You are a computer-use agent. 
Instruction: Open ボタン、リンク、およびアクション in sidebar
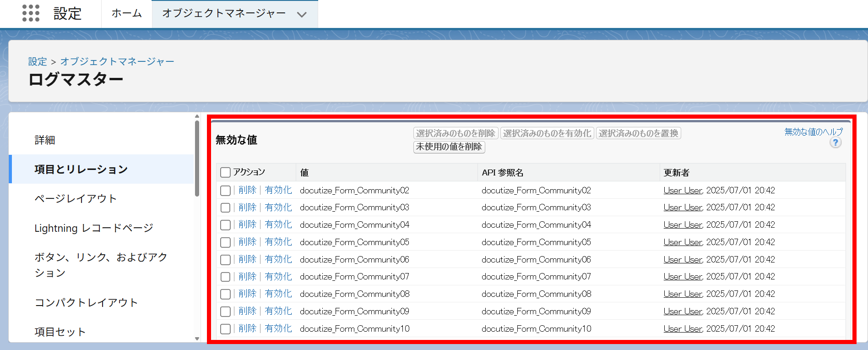pos(102,265)
